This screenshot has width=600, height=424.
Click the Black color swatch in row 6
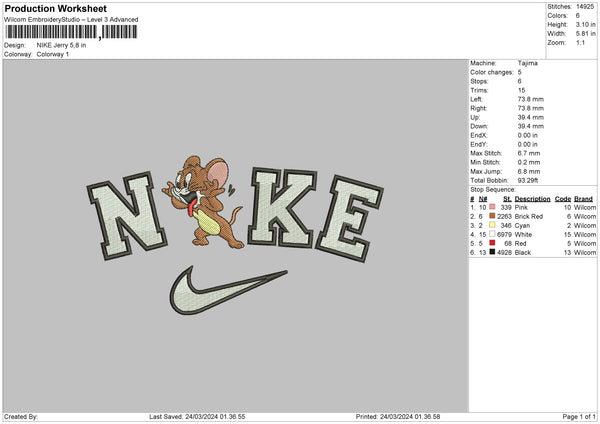point(492,252)
